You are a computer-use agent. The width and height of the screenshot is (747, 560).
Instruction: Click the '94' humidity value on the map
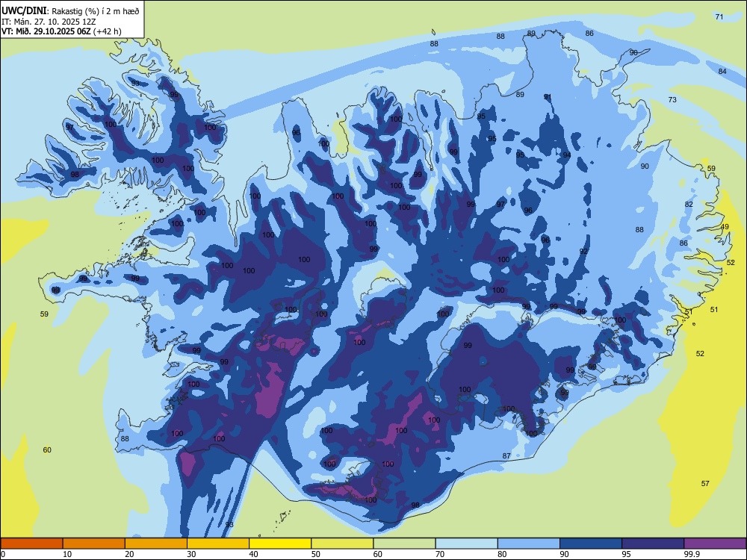(x=567, y=155)
